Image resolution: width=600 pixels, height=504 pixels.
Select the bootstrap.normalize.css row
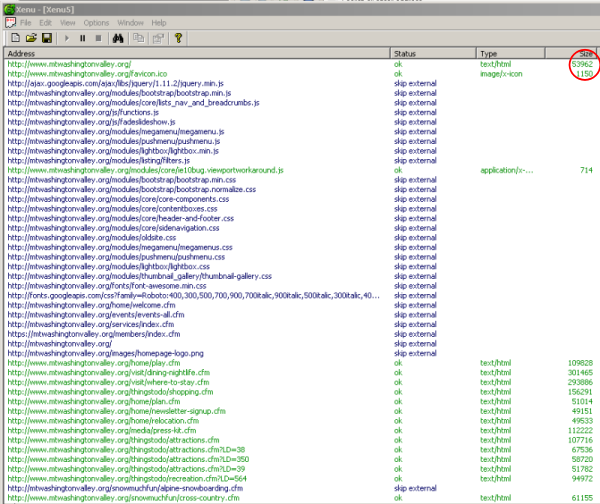300,189
